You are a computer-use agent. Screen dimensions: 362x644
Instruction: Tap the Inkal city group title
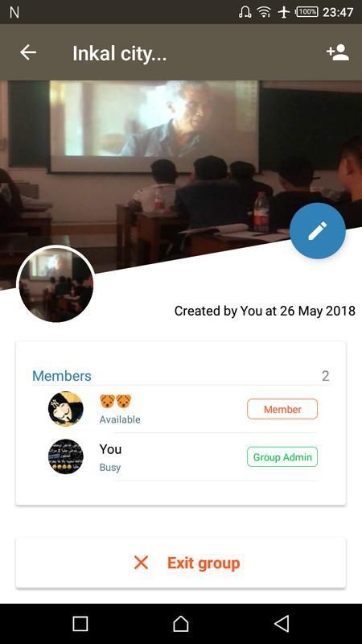point(119,53)
